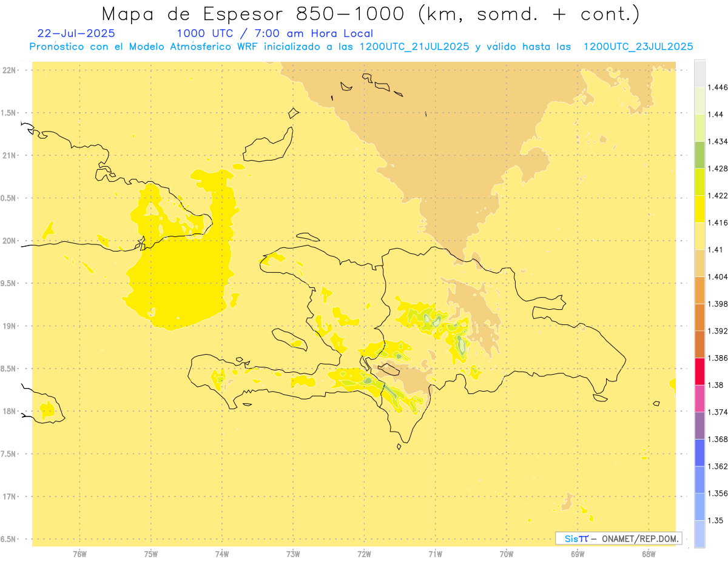728x562 pixels.
Task: Click the 76W longitude label
Action: tap(80, 554)
